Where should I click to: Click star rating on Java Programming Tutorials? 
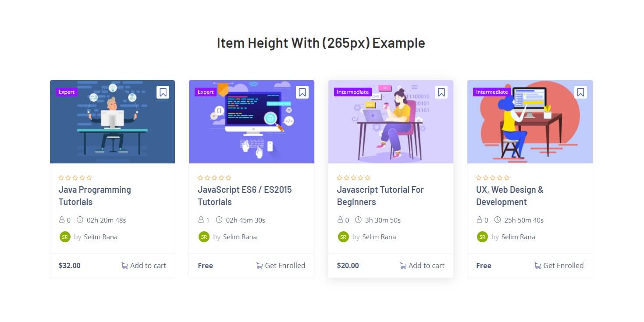[75, 178]
